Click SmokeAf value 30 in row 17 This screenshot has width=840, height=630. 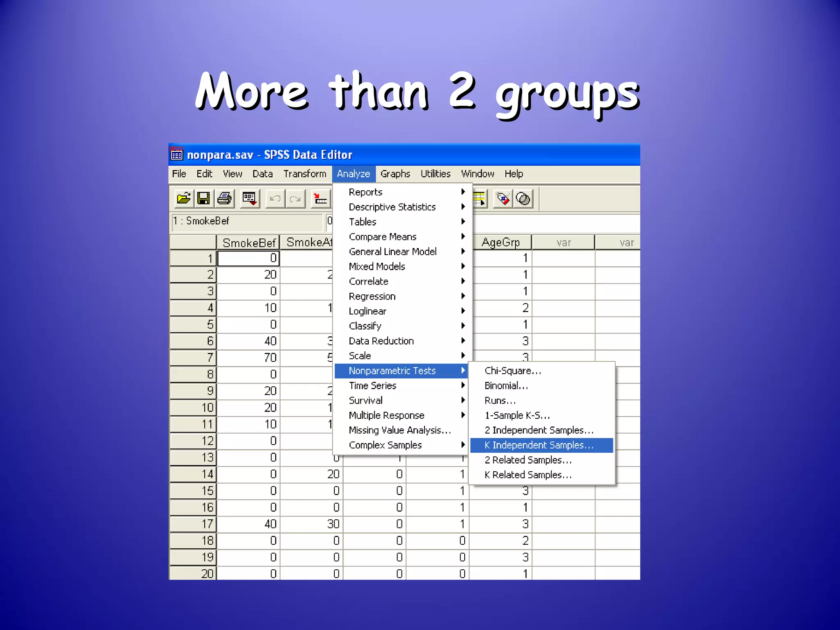pyautogui.click(x=311, y=524)
